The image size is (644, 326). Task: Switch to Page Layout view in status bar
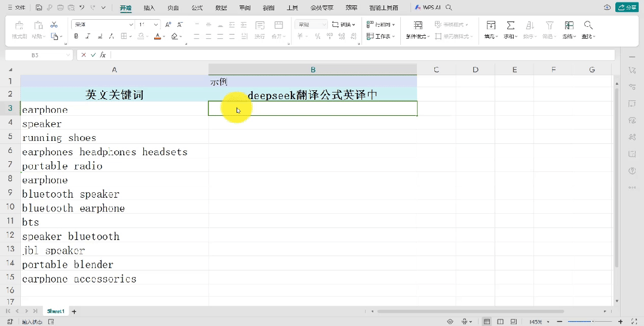click(500, 322)
